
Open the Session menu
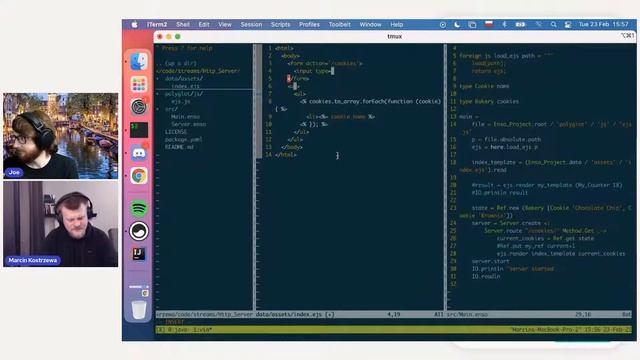tap(251, 24)
